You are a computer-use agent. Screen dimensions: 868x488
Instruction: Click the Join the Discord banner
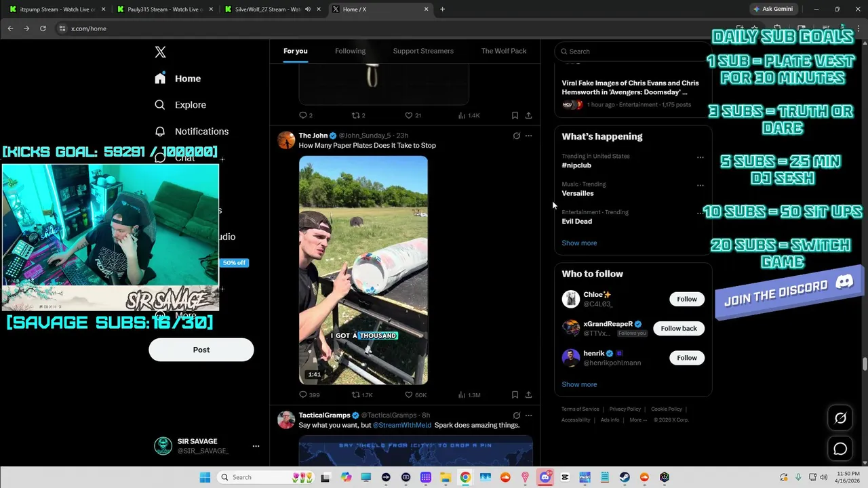point(789,292)
